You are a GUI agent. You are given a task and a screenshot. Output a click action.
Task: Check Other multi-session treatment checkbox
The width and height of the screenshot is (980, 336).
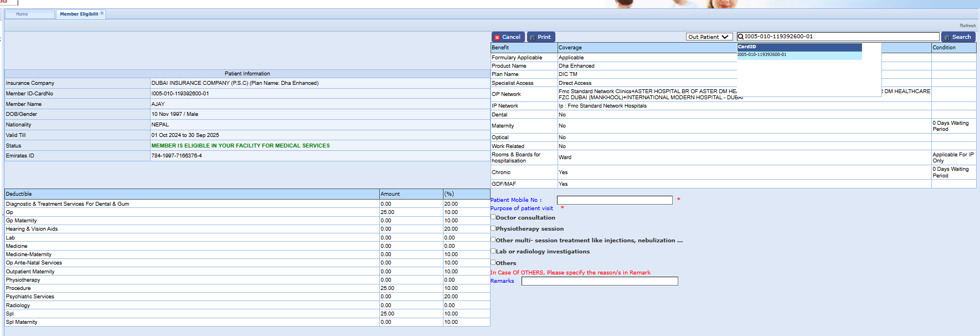tap(493, 240)
